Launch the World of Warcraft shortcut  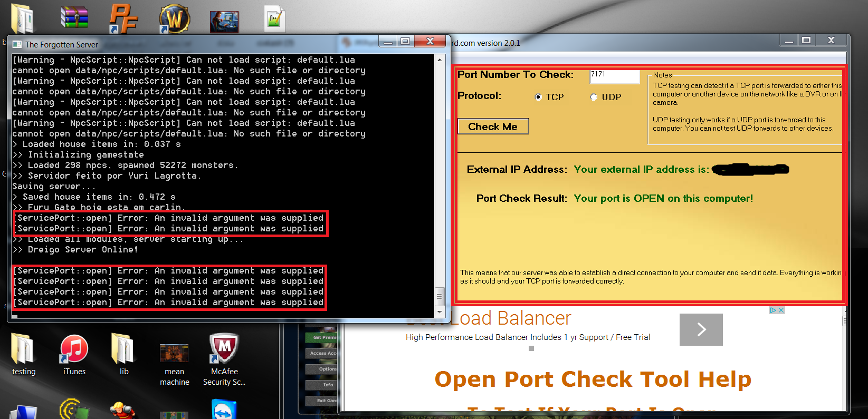tap(174, 19)
